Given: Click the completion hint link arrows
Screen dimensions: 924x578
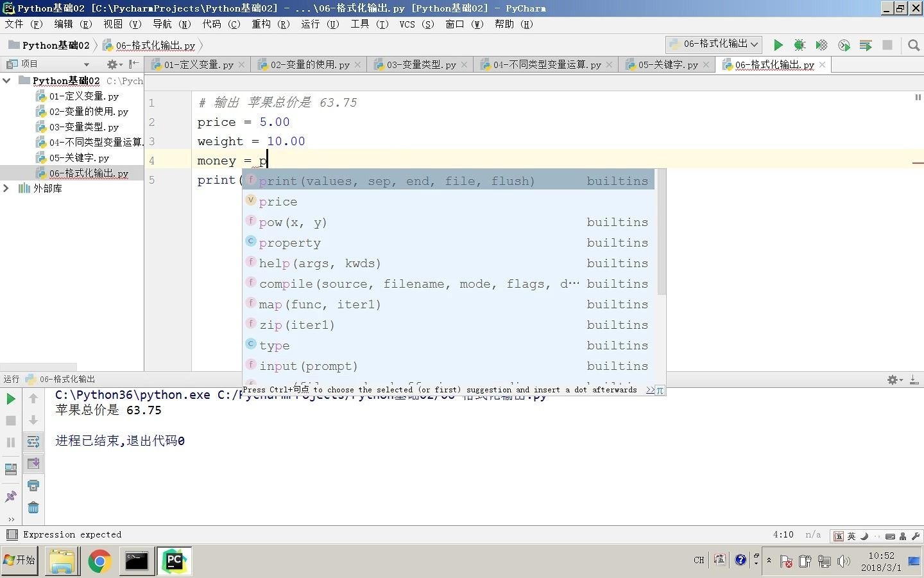Looking at the screenshot, I should click(x=650, y=390).
